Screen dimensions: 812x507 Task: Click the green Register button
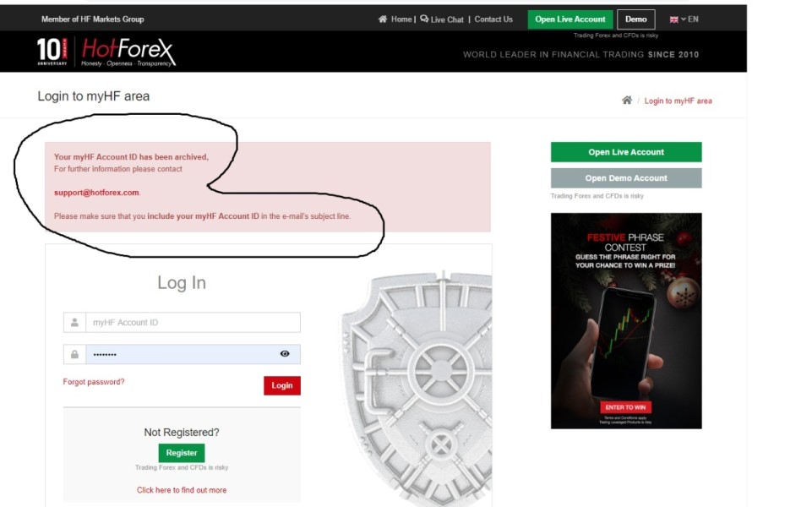point(182,453)
